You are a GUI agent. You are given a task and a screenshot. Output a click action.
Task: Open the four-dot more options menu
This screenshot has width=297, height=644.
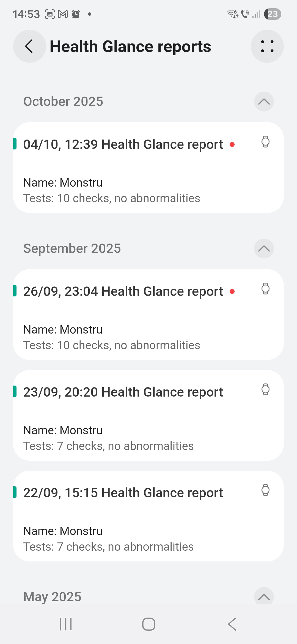pos(267,46)
